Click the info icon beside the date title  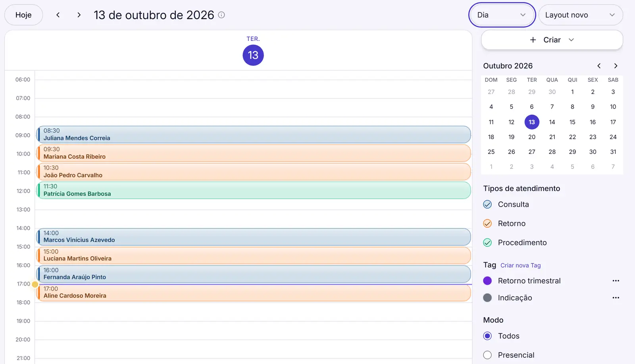pos(221,15)
